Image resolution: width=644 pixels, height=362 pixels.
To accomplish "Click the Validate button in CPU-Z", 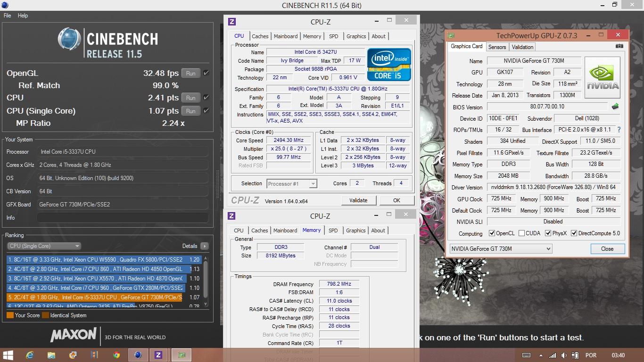I will (x=358, y=200).
